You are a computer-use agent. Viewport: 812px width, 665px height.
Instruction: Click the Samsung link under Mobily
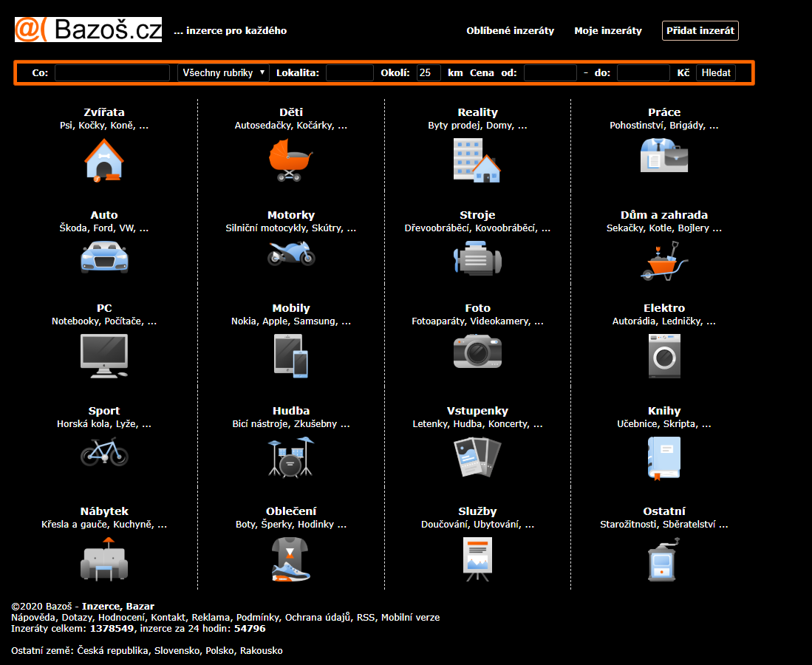point(314,321)
